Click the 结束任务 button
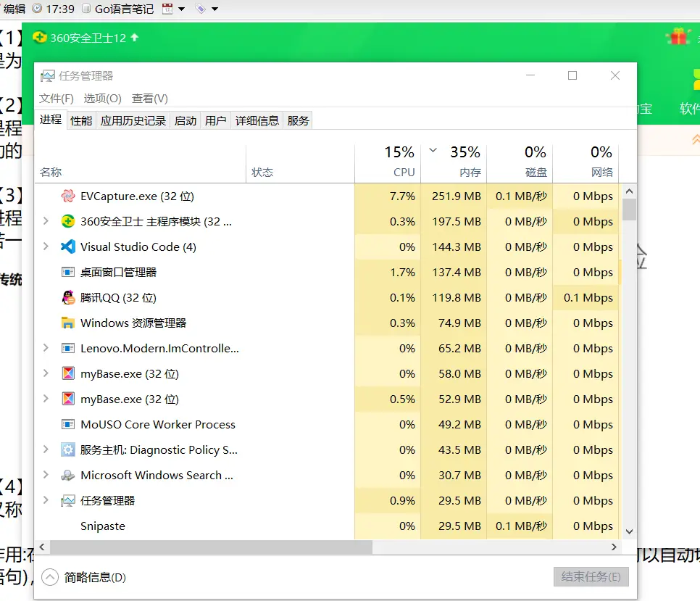Viewport: 700px width, 601px height. [591, 577]
